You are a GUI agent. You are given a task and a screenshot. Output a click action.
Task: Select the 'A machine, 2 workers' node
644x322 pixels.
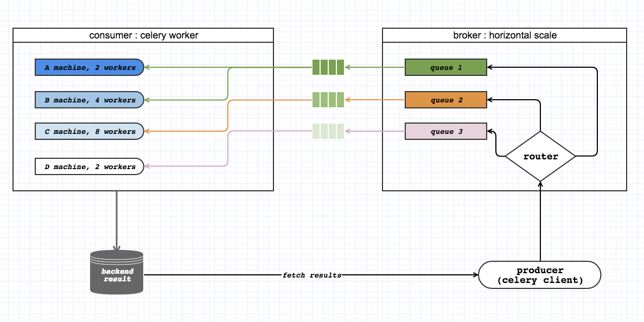coord(90,67)
